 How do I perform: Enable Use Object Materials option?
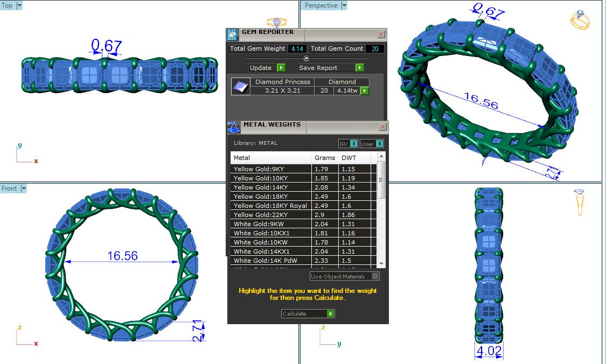coord(375,276)
